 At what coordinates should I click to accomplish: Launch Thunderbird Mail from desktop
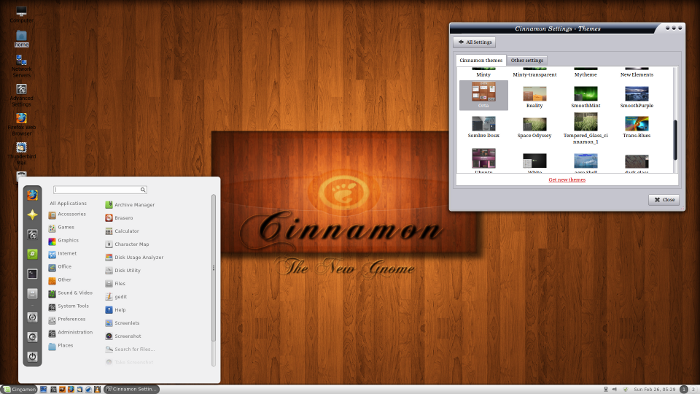click(x=21, y=153)
